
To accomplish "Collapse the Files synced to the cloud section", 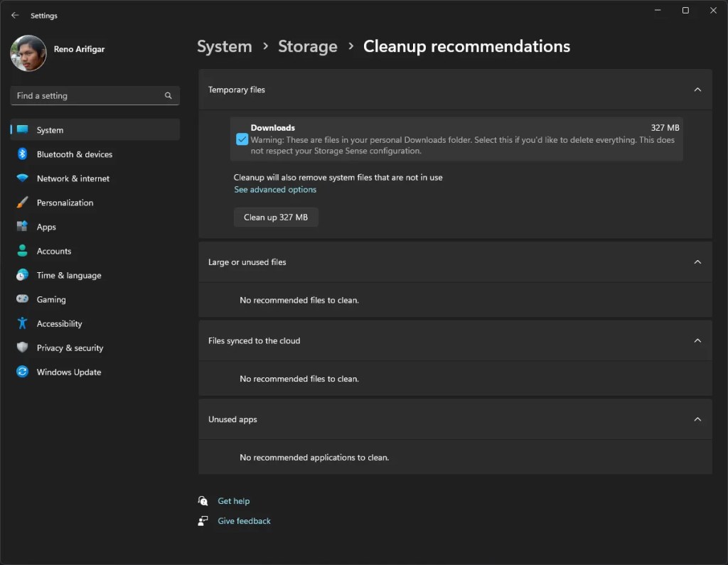I will (697, 340).
